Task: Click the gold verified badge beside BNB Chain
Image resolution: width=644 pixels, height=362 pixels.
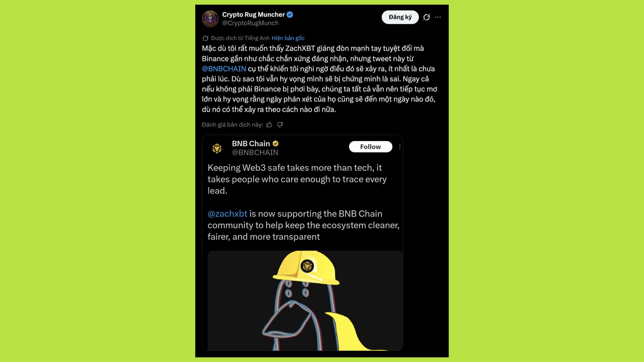Action: click(276, 143)
